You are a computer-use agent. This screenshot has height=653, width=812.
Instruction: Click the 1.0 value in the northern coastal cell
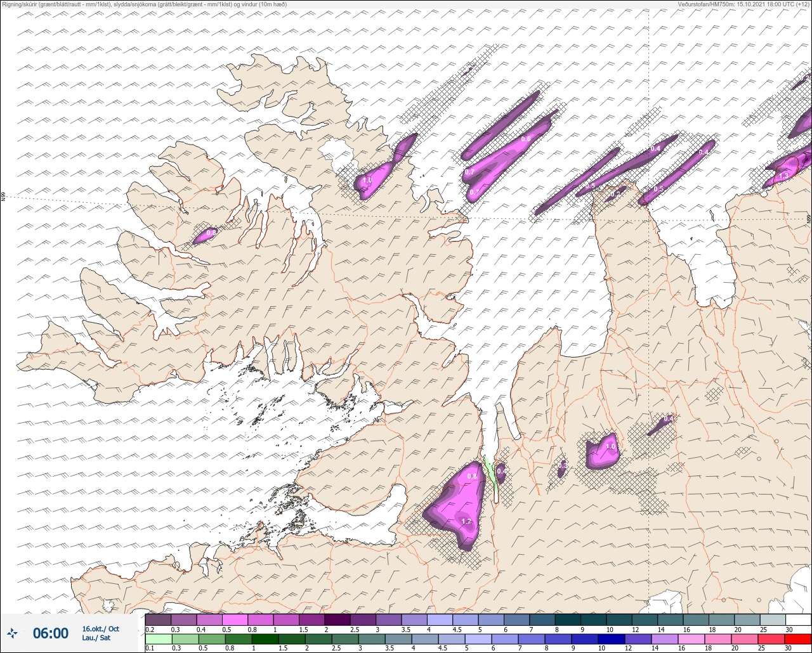(x=367, y=181)
